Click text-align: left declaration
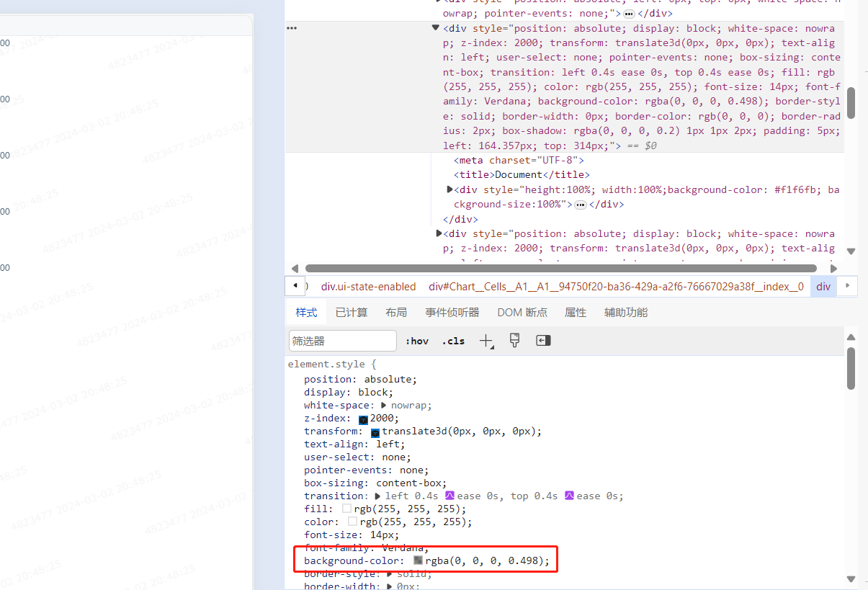This screenshot has height=590, width=868. click(x=354, y=444)
